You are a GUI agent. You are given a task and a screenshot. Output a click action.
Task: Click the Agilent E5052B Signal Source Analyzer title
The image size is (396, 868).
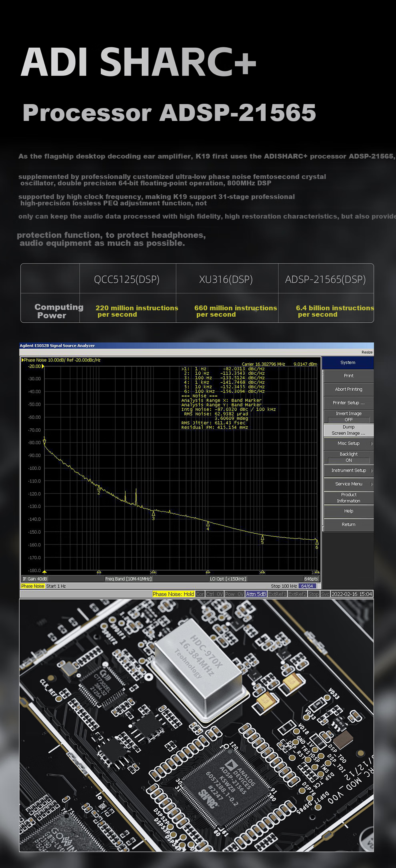pos(57,346)
